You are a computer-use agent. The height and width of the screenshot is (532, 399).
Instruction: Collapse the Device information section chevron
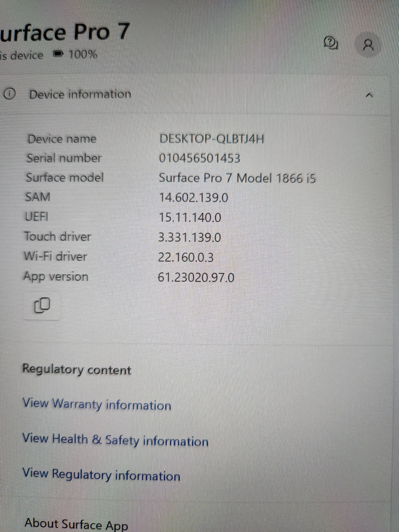(369, 95)
